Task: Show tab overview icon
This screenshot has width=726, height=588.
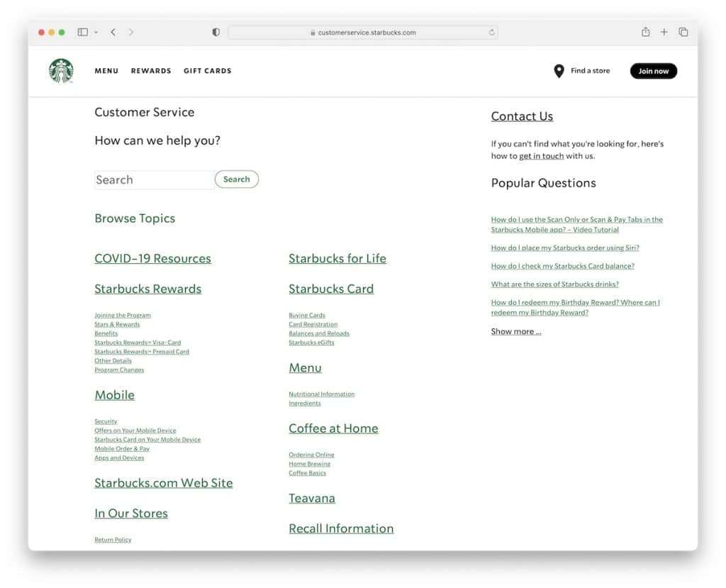Action: [683, 32]
